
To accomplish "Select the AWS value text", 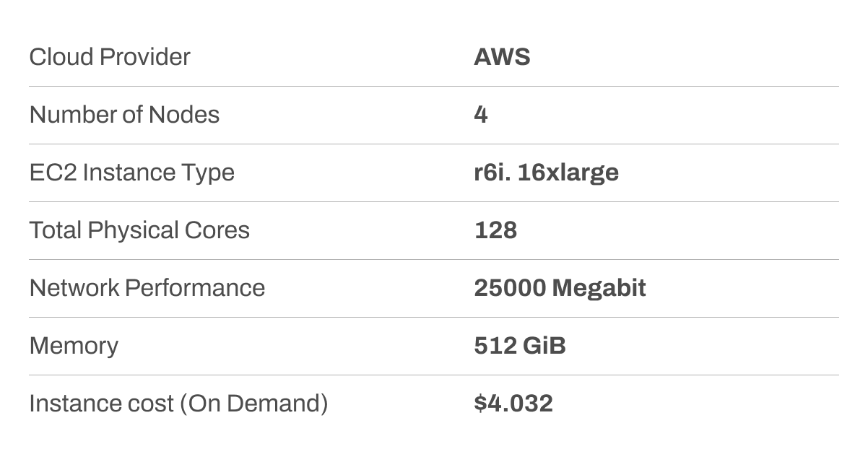I will [502, 57].
